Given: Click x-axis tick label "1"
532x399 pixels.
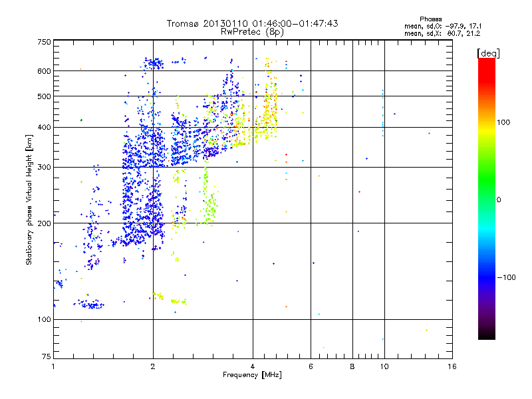Looking at the screenshot, I should (53, 366).
